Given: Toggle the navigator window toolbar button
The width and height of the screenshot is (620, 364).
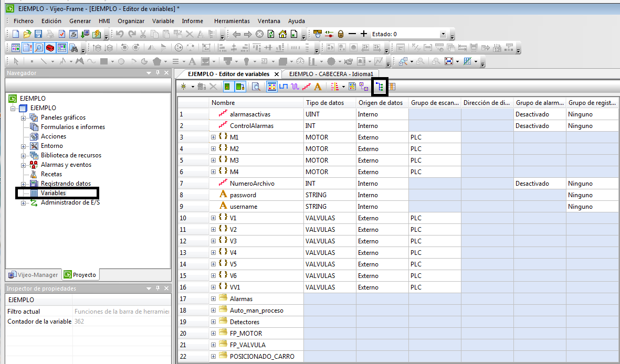Looking at the screenshot, I should point(15,48).
